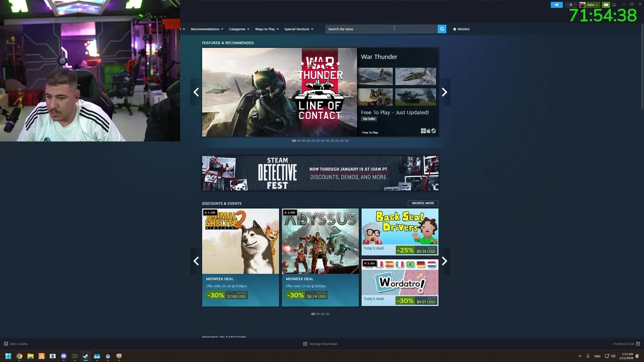Open the 3absi account dropdown
The height and width of the screenshot is (362, 644).
click(589, 5)
